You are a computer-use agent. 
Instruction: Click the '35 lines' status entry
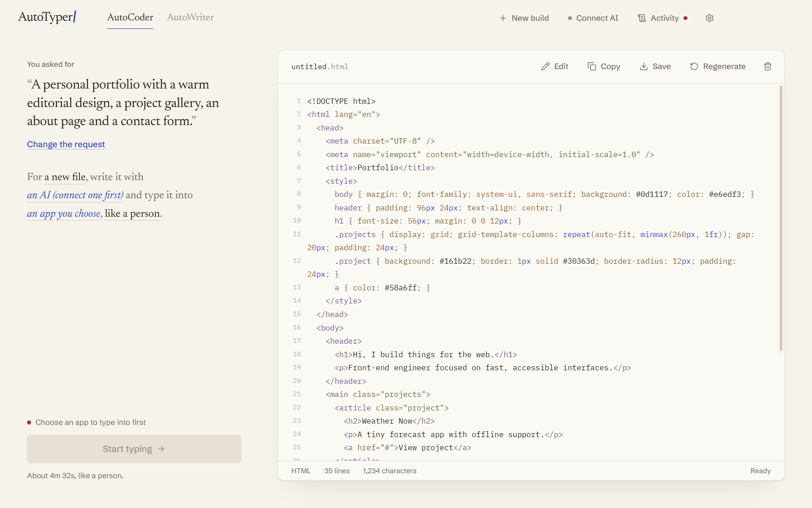tap(337, 471)
